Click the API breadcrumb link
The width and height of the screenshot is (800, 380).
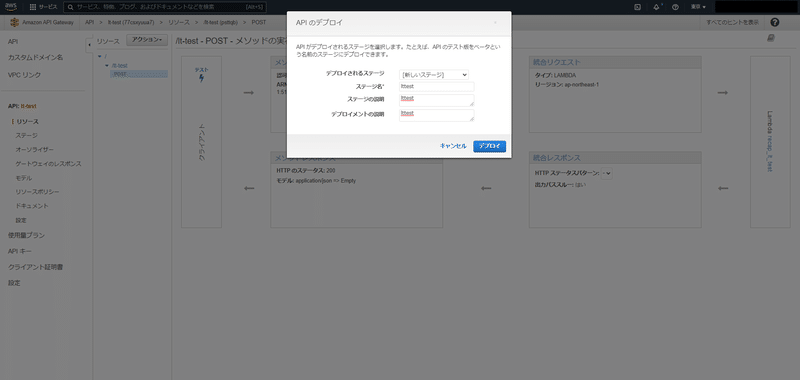(89, 22)
